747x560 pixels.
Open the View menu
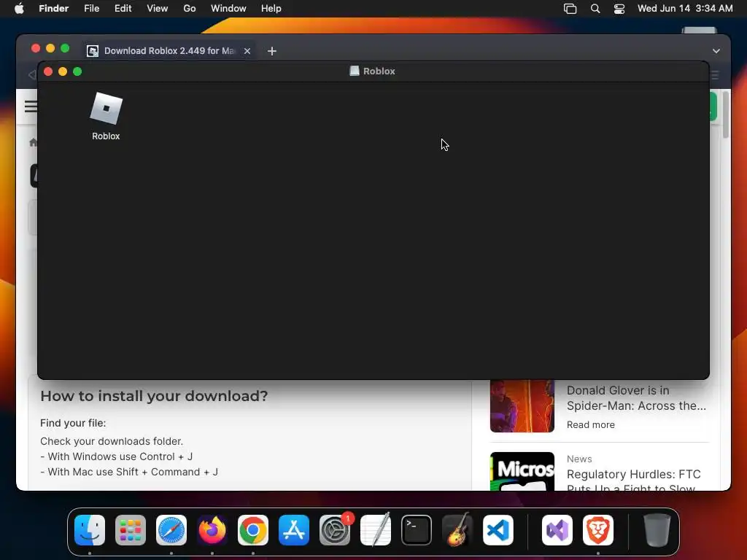[x=158, y=9]
